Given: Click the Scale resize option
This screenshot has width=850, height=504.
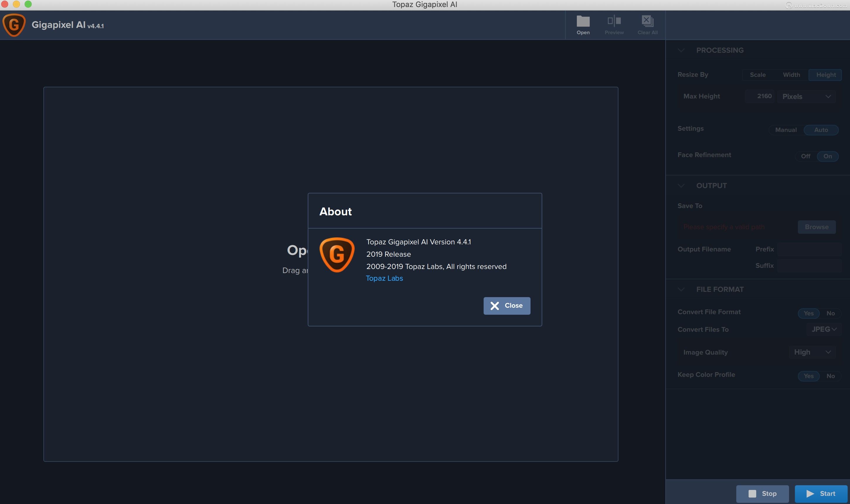Looking at the screenshot, I should pos(758,74).
